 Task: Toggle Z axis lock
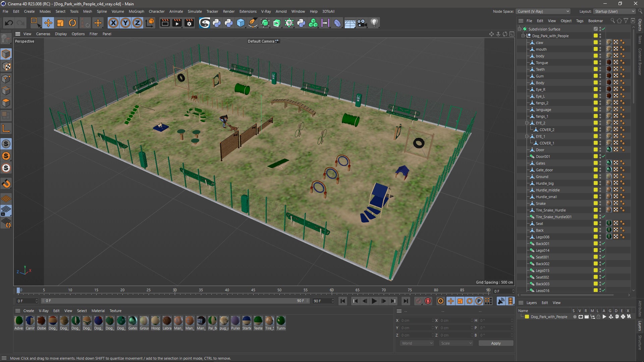(x=138, y=23)
